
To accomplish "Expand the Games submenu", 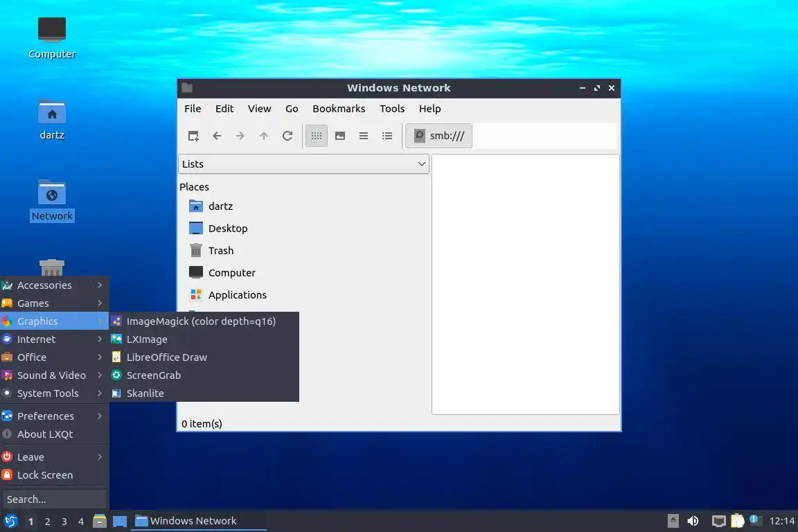I will pos(55,303).
